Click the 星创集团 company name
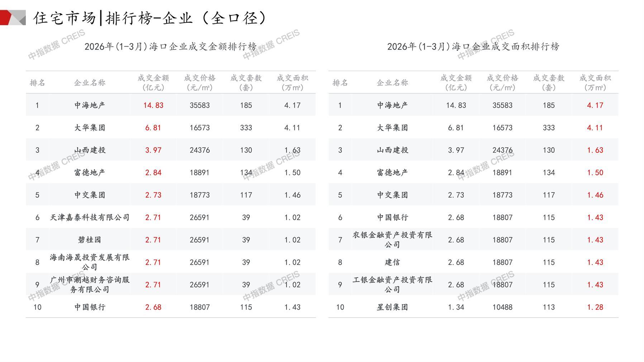Screen dimensions: 644x362 [x=392, y=307]
